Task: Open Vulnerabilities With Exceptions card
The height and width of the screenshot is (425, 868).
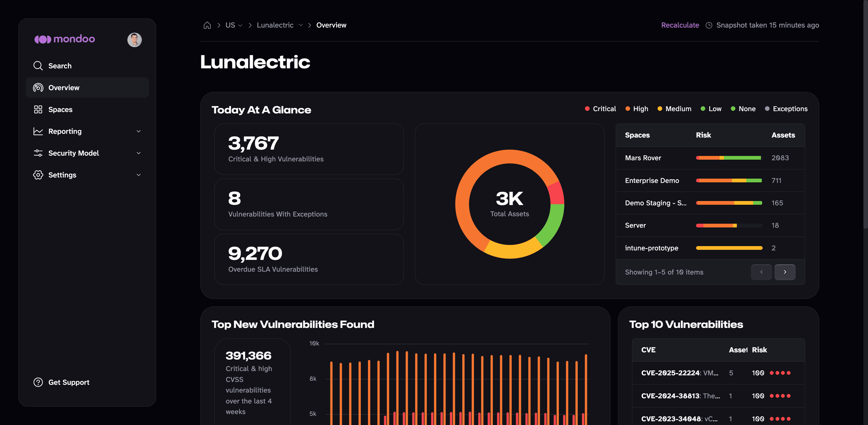Action: coord(309,204)
